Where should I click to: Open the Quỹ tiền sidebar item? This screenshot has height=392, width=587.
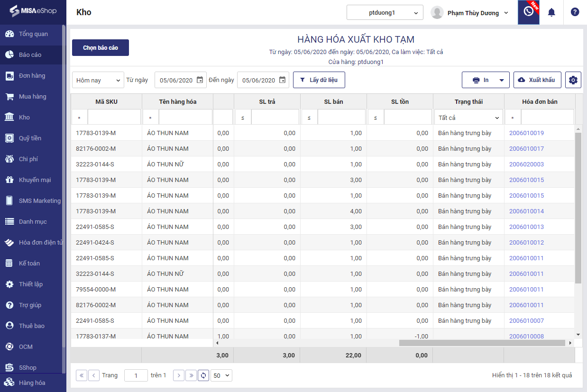click(x=30, y=138)
